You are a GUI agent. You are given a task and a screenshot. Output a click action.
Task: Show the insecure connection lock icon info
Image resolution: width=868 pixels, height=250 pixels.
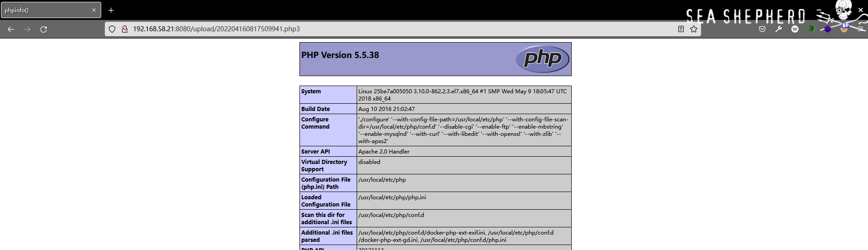124,29
